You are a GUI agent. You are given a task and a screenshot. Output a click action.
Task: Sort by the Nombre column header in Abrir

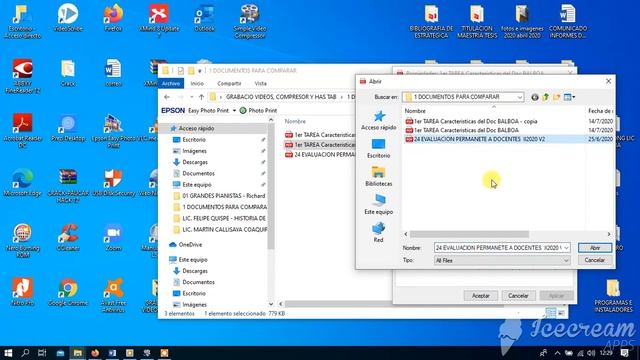415,111
